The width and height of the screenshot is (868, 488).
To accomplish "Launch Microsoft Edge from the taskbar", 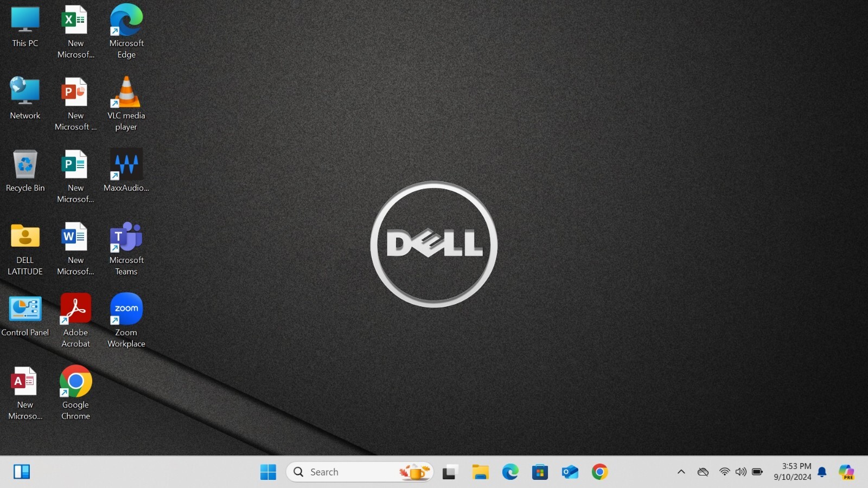I will (510, 472).
